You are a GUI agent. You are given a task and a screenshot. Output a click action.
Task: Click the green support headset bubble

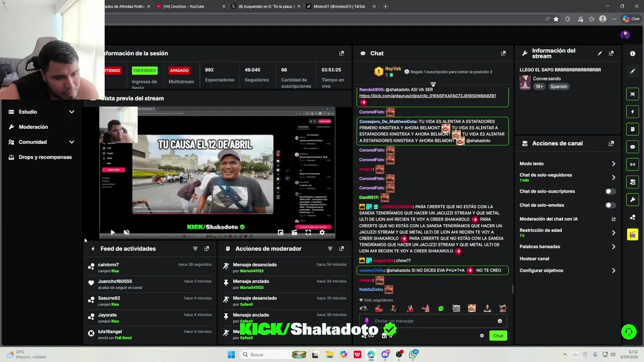tap(628, 332)
